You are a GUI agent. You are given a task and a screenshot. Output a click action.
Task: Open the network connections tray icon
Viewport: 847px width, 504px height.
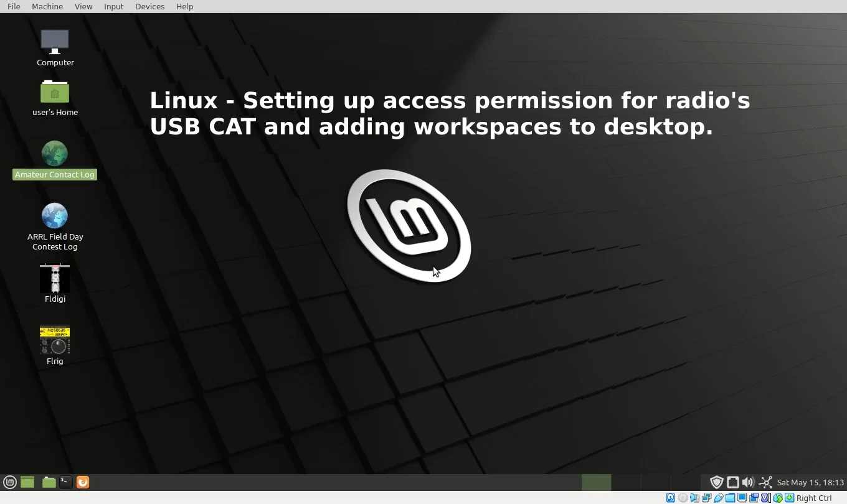(x=765, y=482)
